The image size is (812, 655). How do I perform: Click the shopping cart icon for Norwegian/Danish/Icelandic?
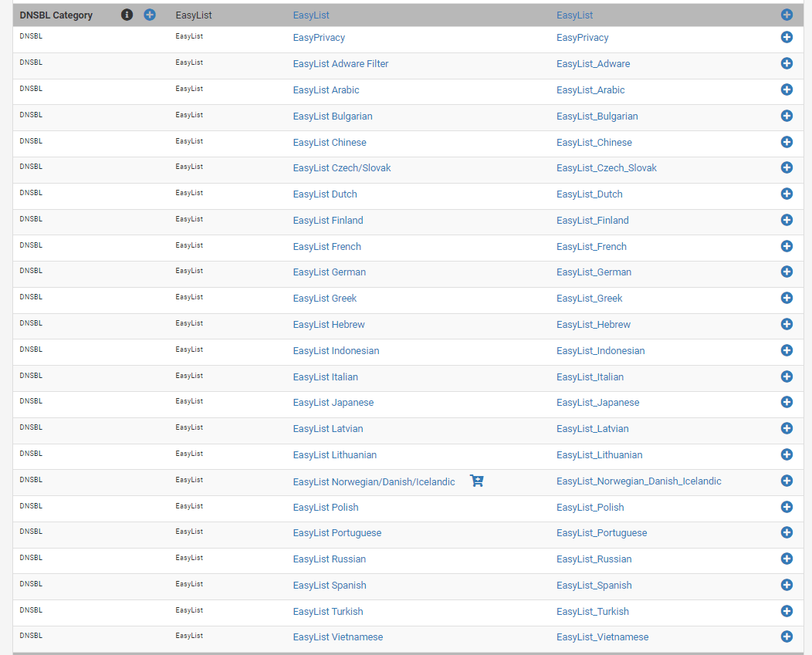click(477, 481)
